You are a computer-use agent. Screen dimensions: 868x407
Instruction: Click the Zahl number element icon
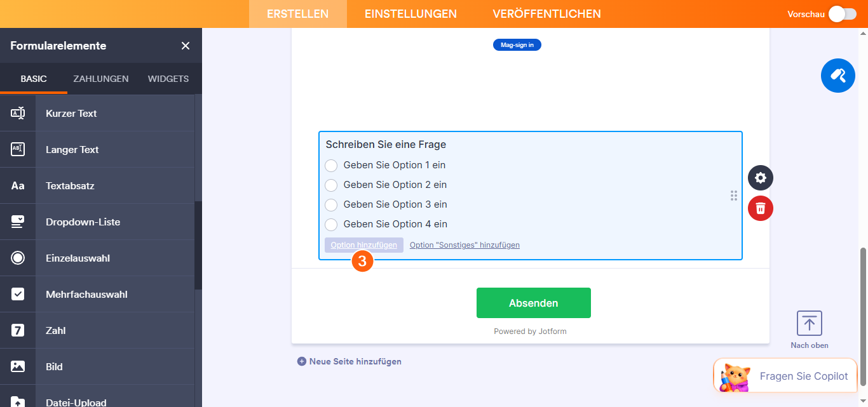17,330
